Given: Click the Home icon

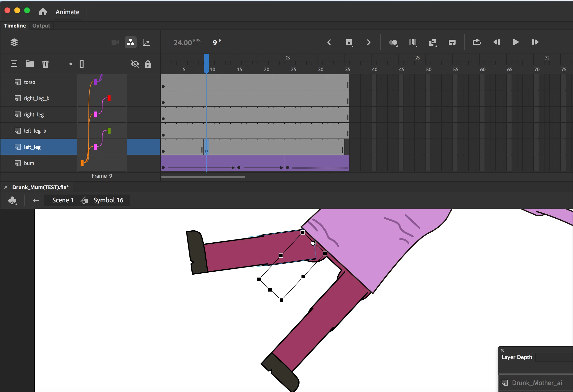Looking at the screenshot, I should tap(43, 12).
